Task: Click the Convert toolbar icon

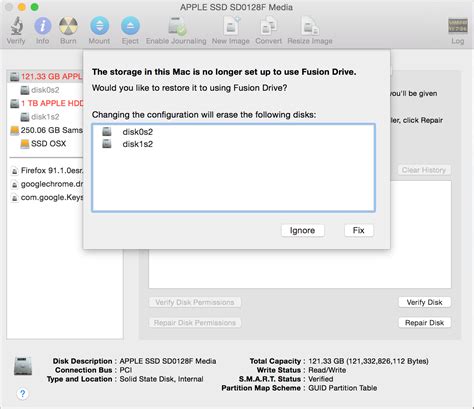Action: [268, 26]
